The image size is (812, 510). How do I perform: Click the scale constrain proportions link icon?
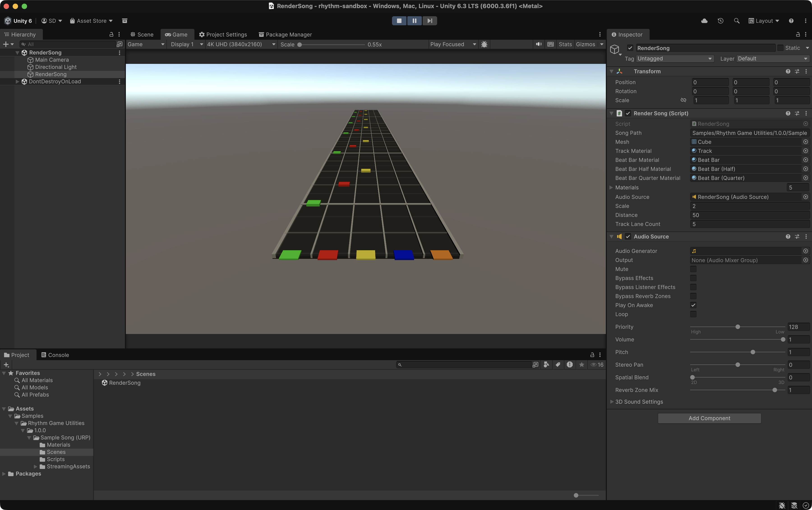click(683, 100)
